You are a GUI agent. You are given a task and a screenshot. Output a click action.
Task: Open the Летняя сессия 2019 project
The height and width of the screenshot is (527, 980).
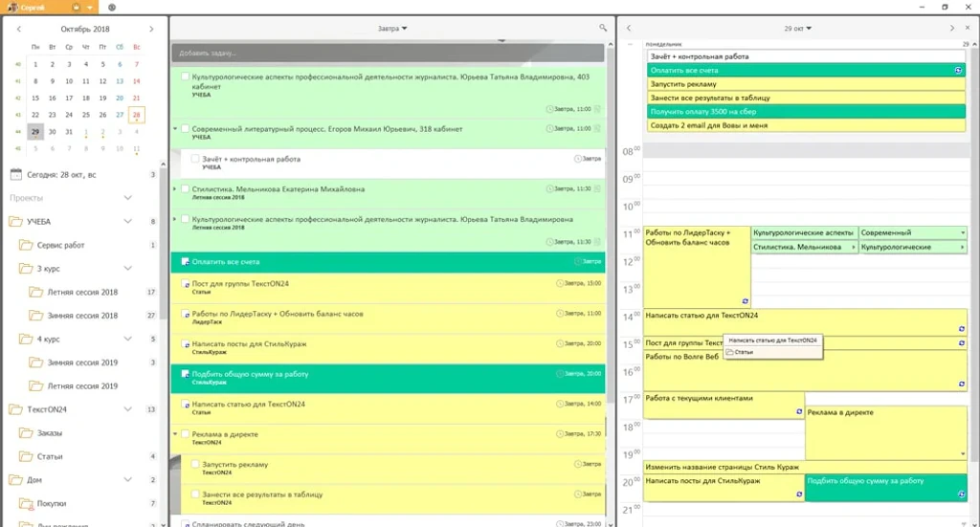pyautogui.click(x=82, y=385)
